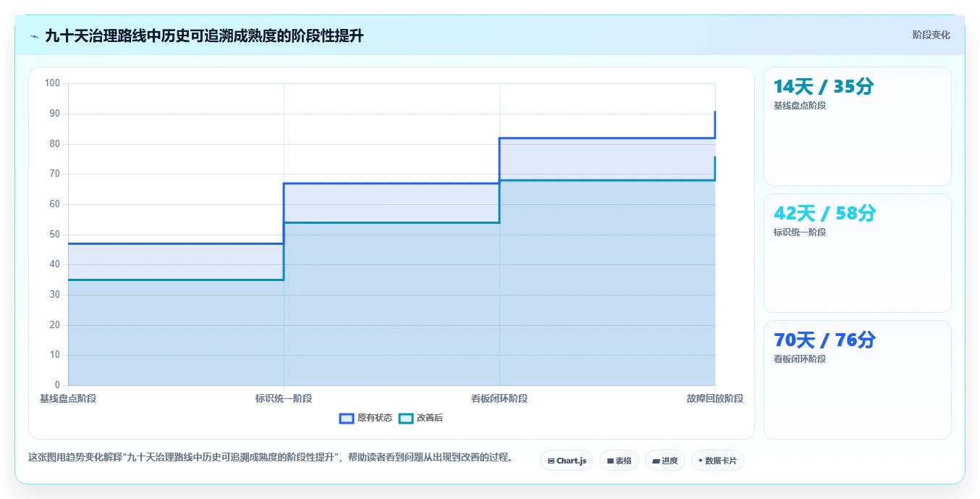Click the 表格 tag
The image size is (980, 499).
point(619,461)
